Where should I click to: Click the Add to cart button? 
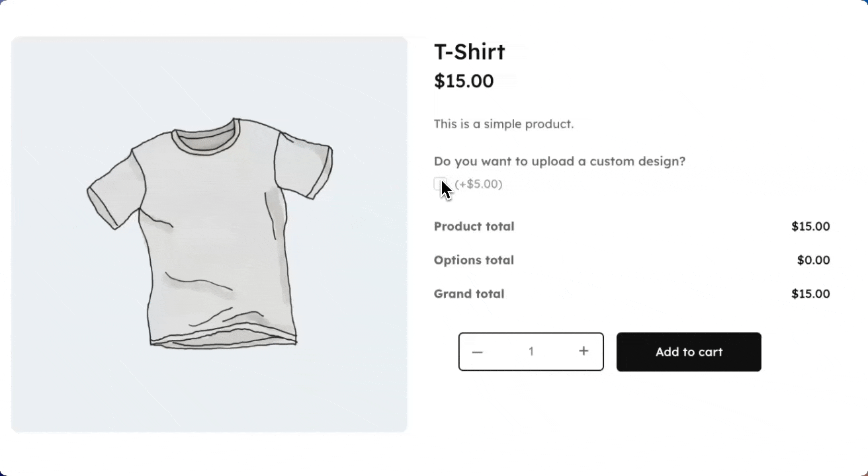coord(689,352)
